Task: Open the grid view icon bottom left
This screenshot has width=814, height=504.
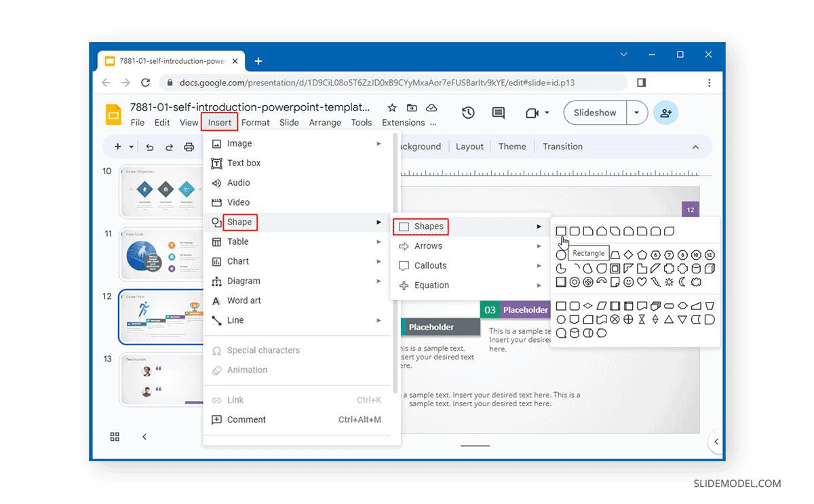Action: coord(114,437)
